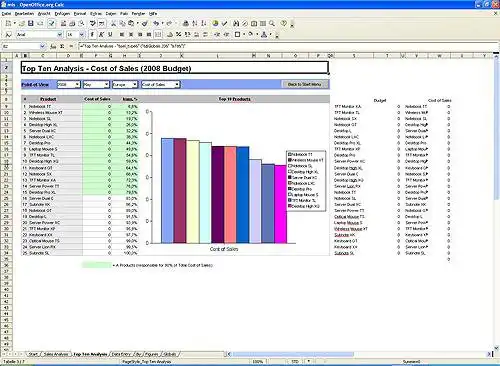Click the Open file icon
The image size is (500, 366).
(22, 23)
